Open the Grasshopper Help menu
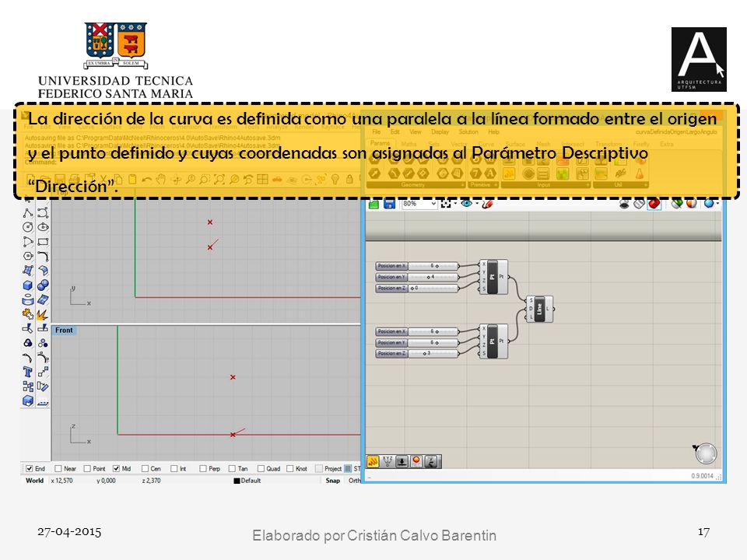Viewport: 747px width, 560px height. pos(493,131)
